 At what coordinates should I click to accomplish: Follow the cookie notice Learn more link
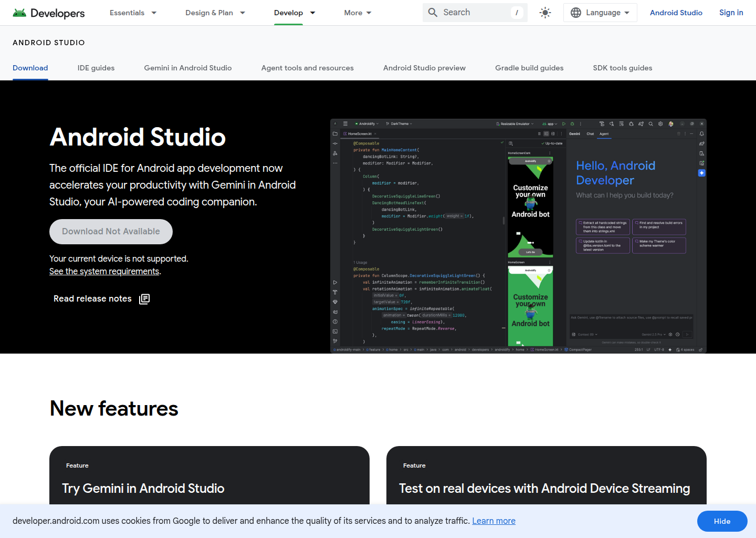pos(493,521)
